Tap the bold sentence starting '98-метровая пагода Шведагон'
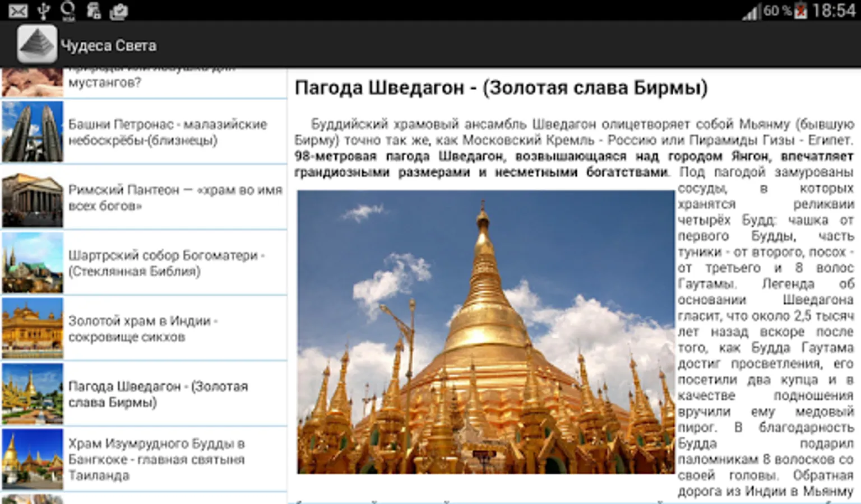The image size is (861, 504). pyautogui.click(x=574, y=164)
